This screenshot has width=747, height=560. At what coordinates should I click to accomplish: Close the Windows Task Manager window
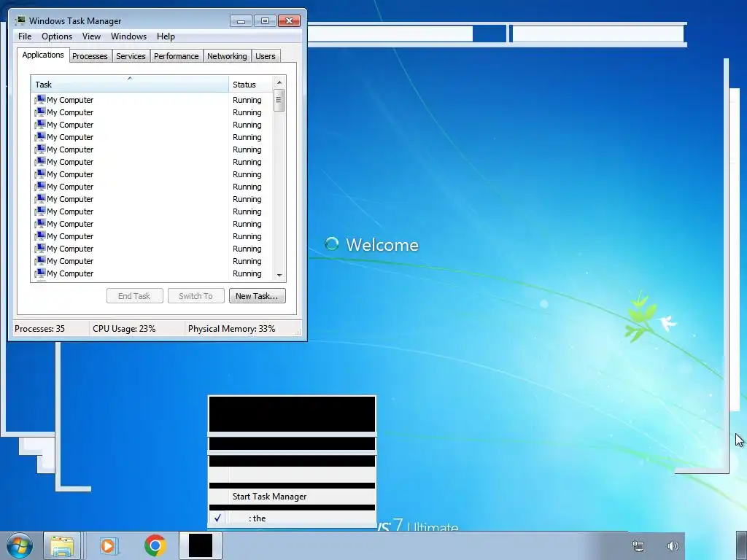(x=289, y=21)
